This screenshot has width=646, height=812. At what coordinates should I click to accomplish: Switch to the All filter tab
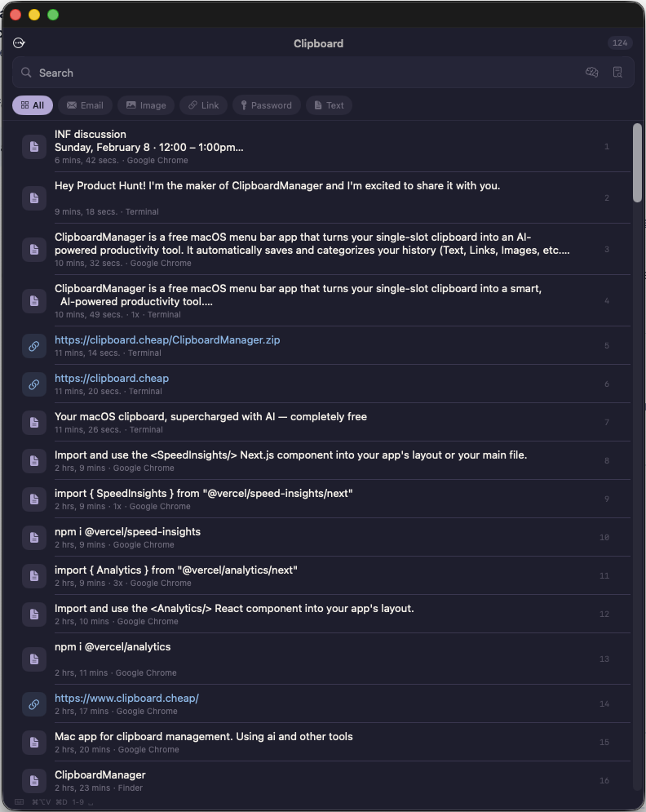[32, 104]
